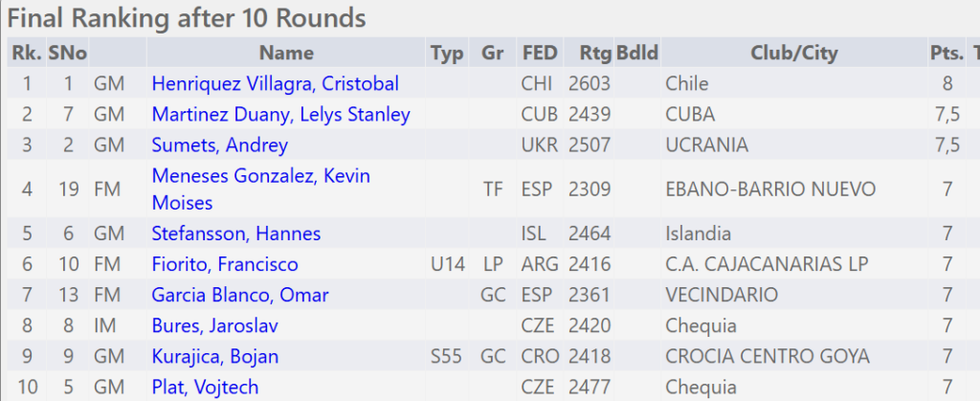Open Martinez Duany, Lelys Stanley link
Viewport: 980px width, 401px height.
[280, 115]
